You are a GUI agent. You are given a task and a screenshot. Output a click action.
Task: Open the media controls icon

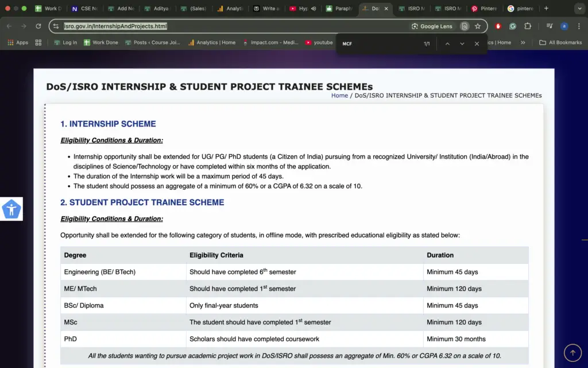click(x=550, y=26)
